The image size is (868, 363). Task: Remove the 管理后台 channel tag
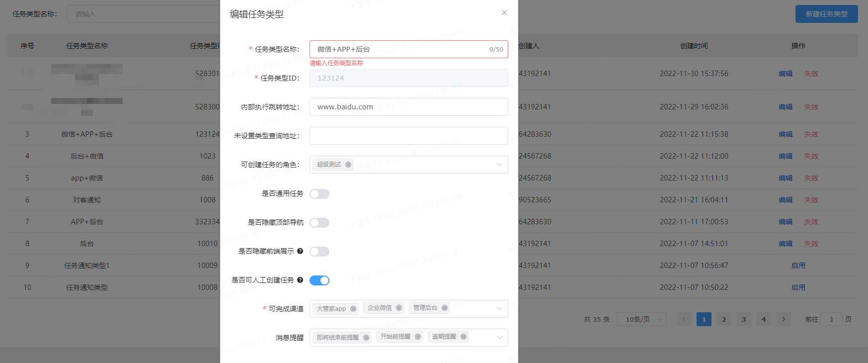445,308
